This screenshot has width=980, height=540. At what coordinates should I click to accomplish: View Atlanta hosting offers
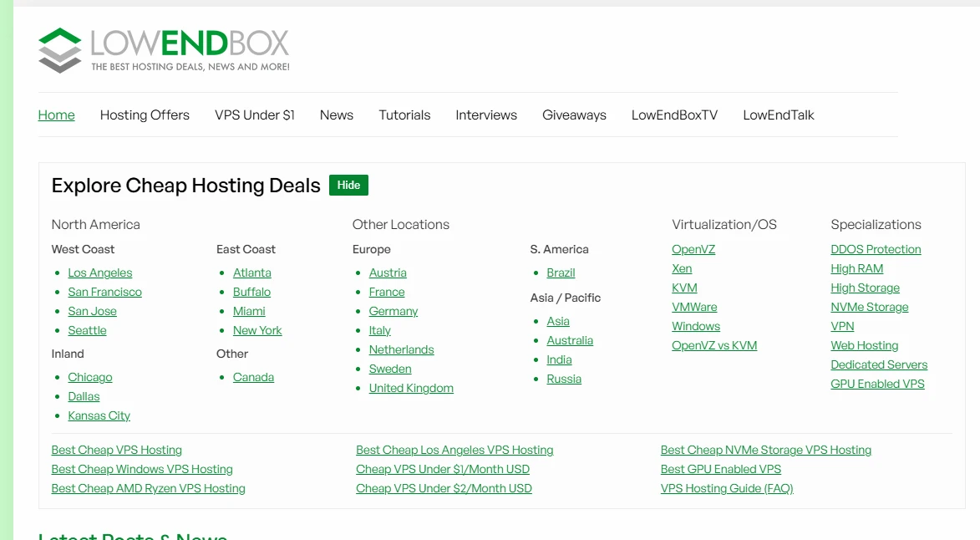[x=251, y=273]
